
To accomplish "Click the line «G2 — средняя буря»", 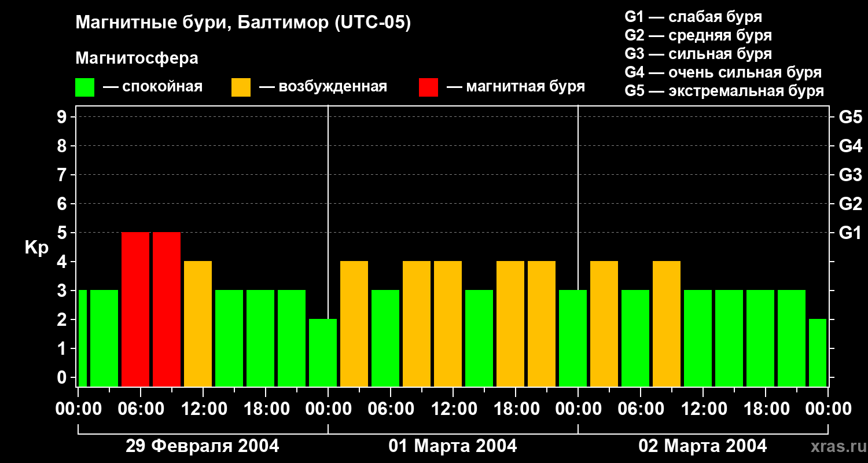I will [x=698, y=35].
